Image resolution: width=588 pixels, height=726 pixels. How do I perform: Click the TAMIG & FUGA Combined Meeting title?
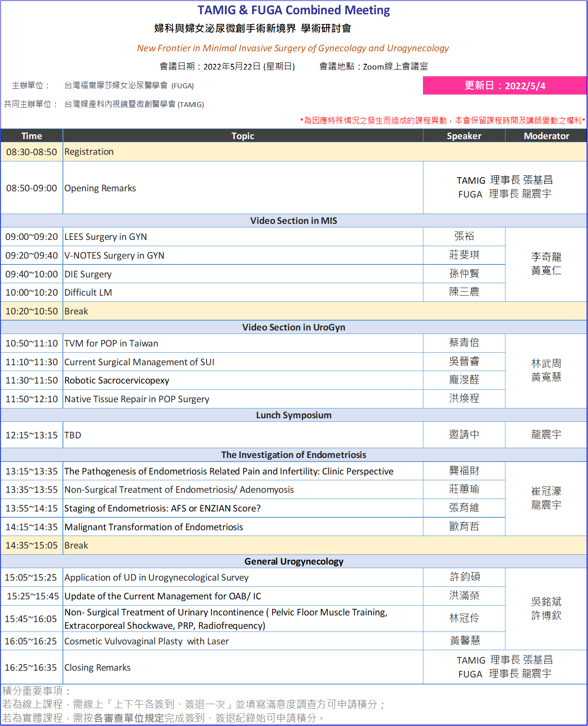pyautogui.click(x=294, y=10)
